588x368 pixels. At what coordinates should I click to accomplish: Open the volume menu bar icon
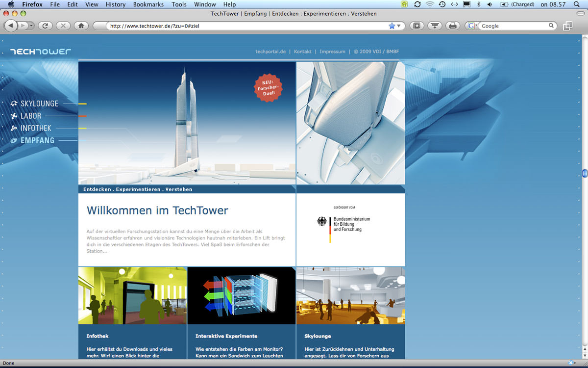490,4
